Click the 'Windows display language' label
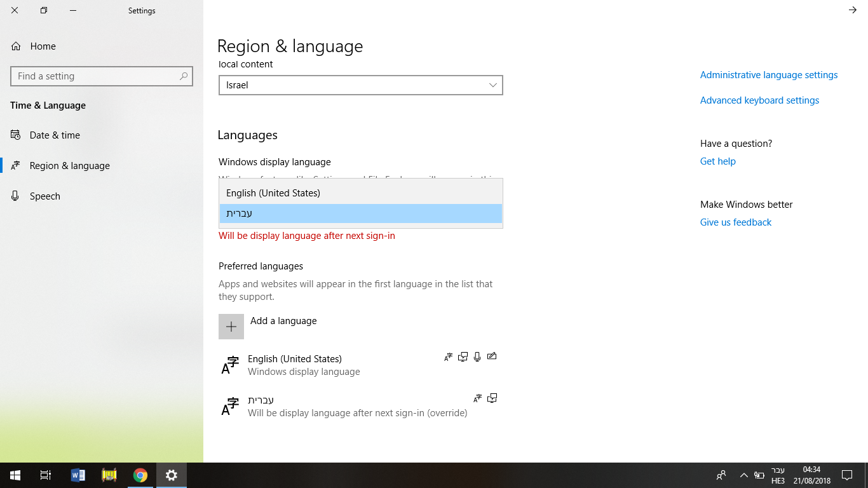 pos(275,162)
